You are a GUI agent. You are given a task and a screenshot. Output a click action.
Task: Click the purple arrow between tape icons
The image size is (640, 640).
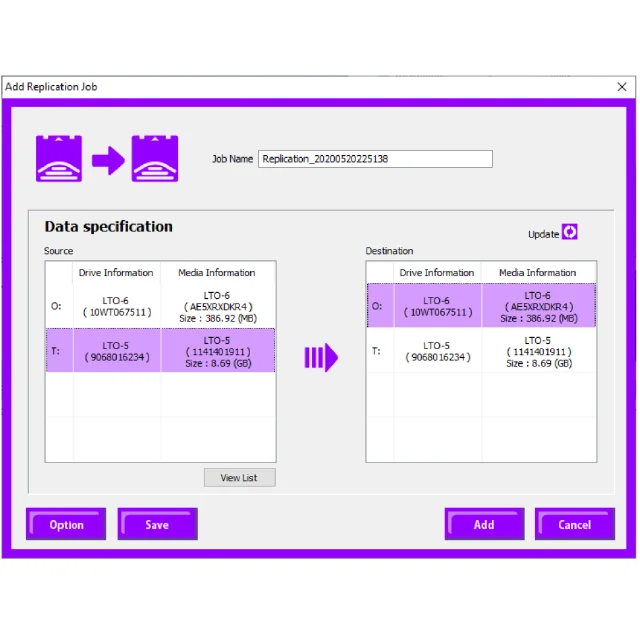[x=107, y=160]
